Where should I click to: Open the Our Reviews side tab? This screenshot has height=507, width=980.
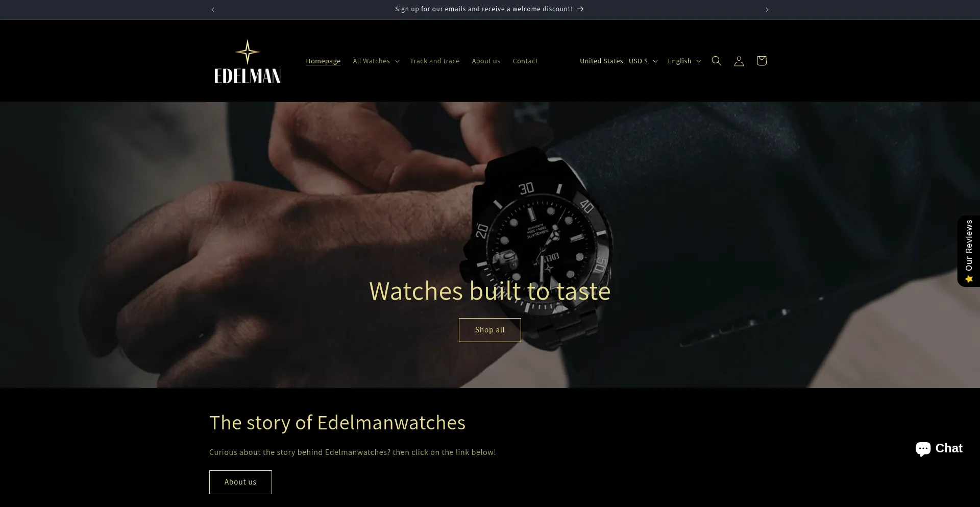point(968,251)
